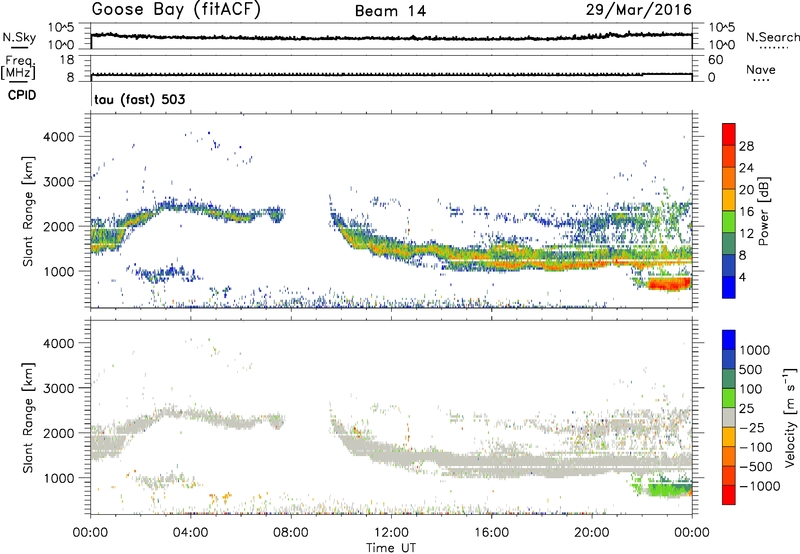The image size is (800, 554).
Task: Pick the bright blue bottom power swatch
Action: (729, 288)
